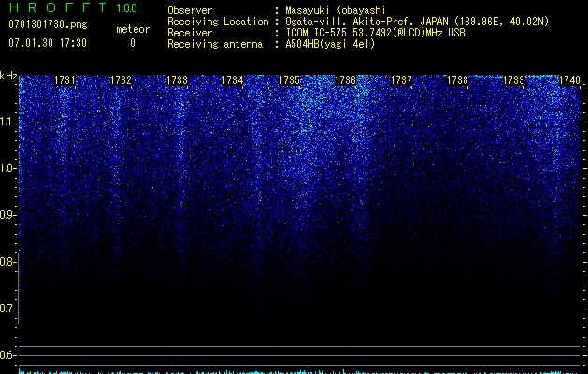
Task: Click the 1738 time marker
Action: coord(457,80)
